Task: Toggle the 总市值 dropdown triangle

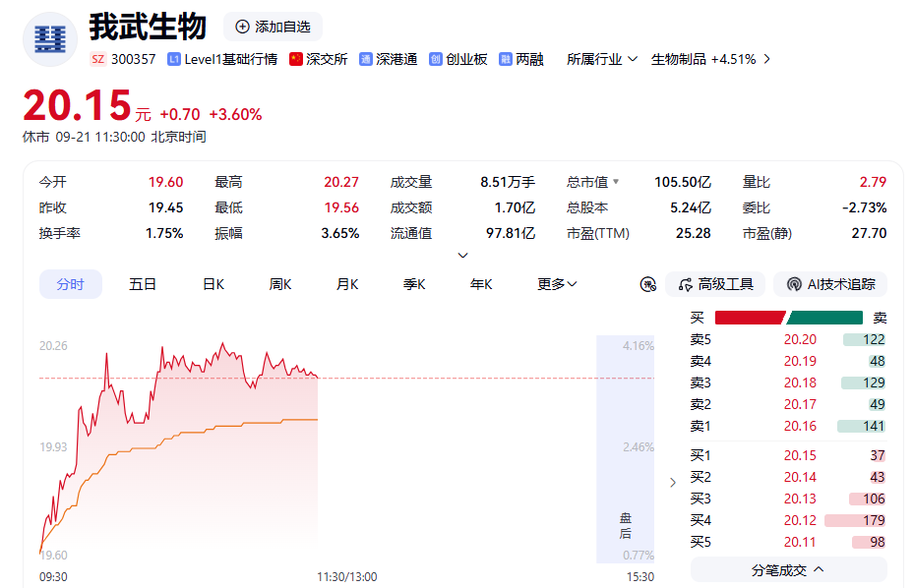Action: pyautogui.click(x=616, y=182)
